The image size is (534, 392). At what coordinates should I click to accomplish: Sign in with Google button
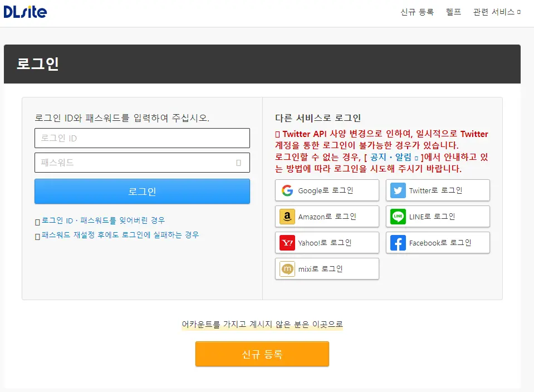[327, 190]
